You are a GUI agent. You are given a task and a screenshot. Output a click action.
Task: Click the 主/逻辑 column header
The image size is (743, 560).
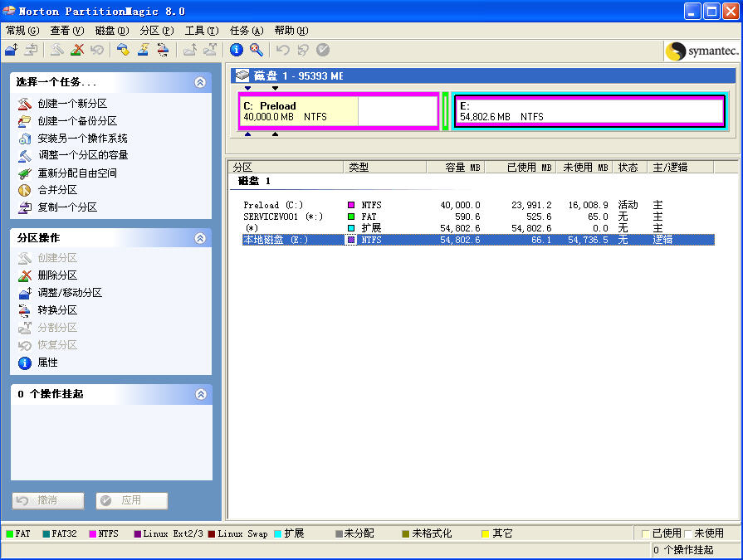click(x=681, y=167)
